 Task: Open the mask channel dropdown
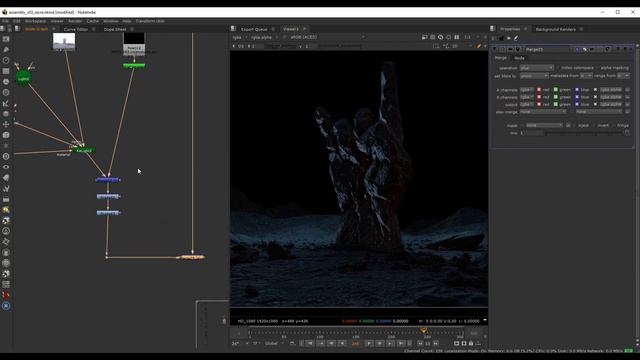544,125
